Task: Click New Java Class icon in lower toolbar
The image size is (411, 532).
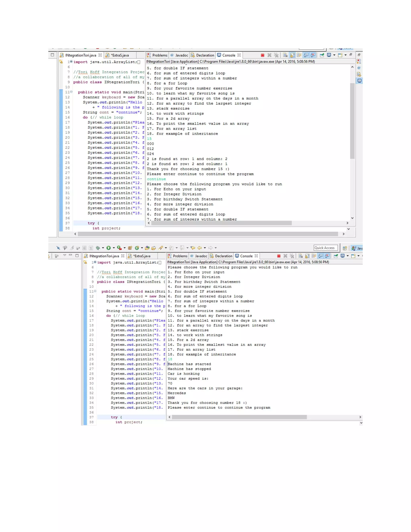Action: [137, 248]
